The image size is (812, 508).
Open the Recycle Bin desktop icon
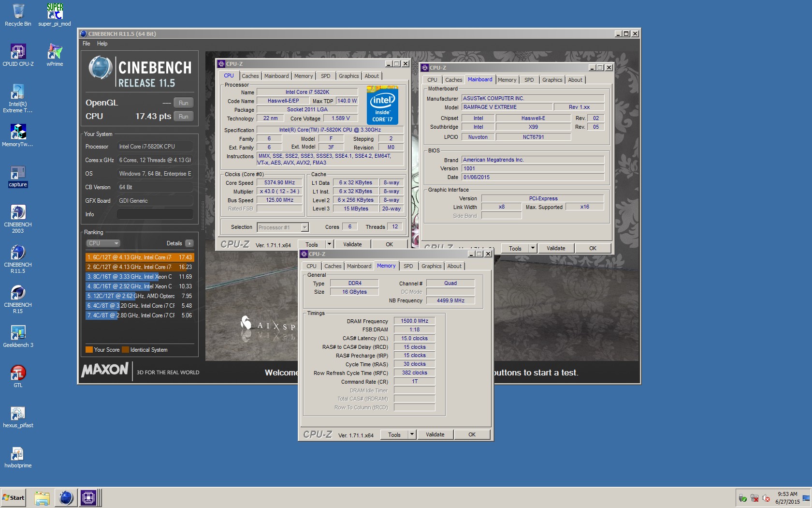(x=18, y=15)
